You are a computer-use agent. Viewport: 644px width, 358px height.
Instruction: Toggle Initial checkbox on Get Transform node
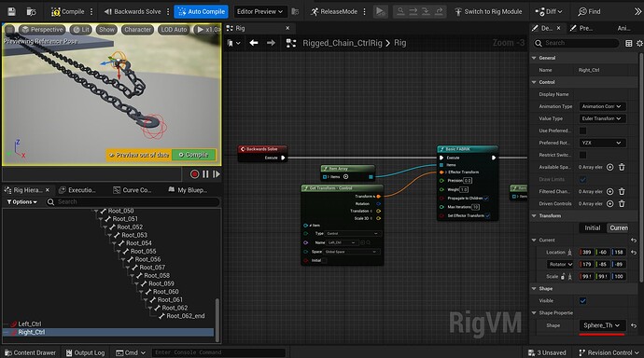click(x=325, y=260)
